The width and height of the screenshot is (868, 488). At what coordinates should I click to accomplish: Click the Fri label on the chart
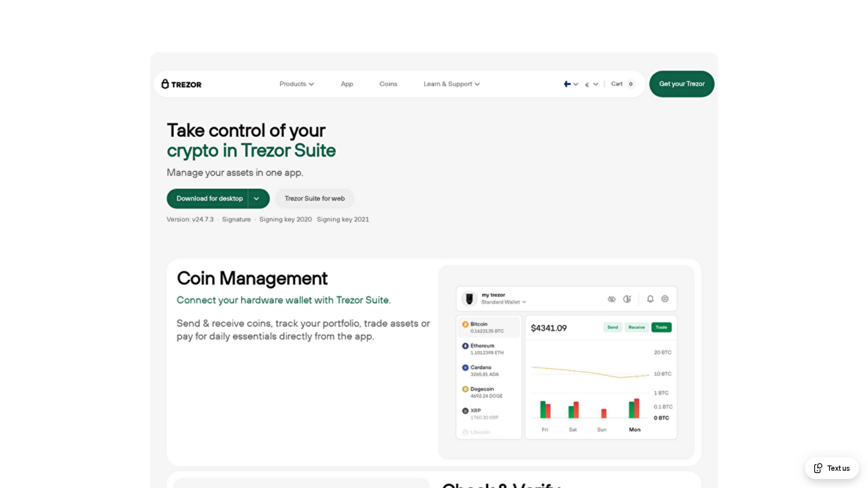[x=545, y=430]
